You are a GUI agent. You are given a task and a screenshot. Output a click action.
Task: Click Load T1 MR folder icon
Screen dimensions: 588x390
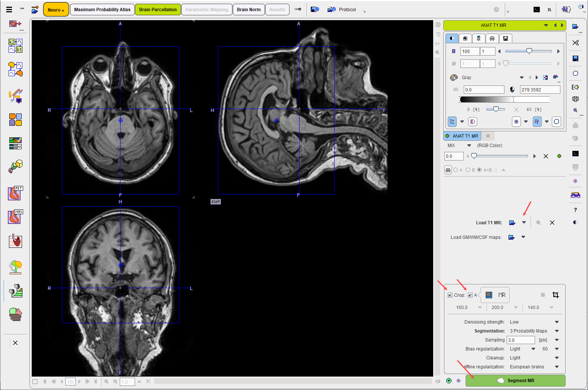click(x=512, y=223)
